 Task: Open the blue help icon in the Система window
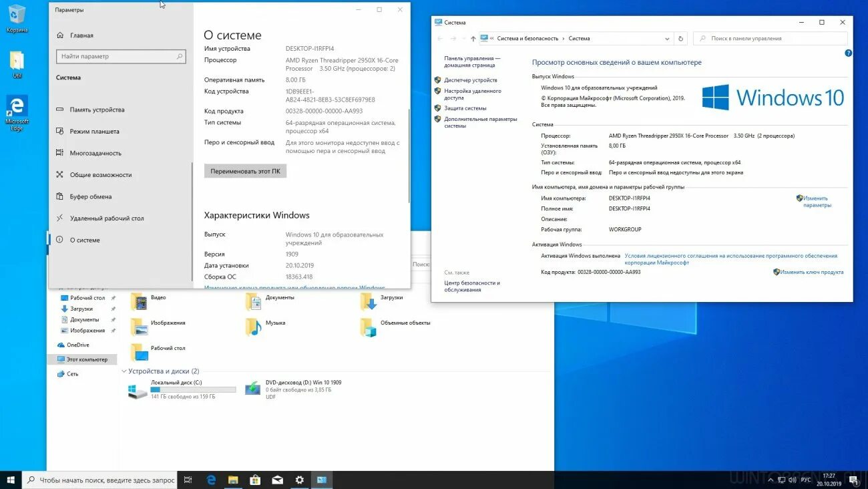click(848, 53)
